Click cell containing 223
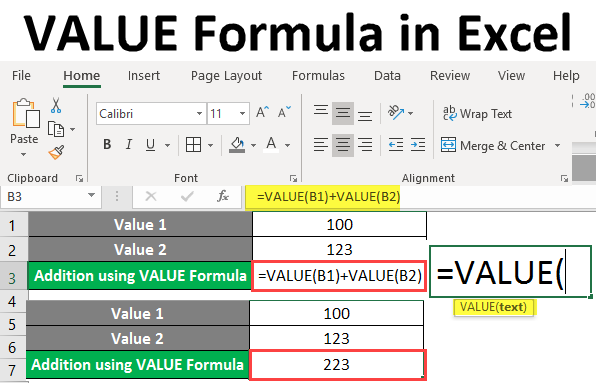The image size is (596, 383). [338, 365]
